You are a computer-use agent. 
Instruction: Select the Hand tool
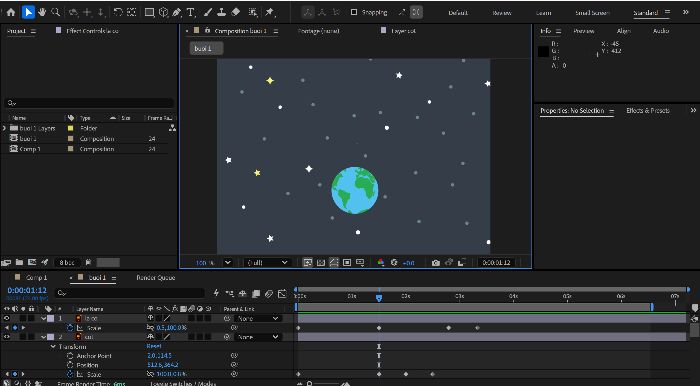click(42, 12)
